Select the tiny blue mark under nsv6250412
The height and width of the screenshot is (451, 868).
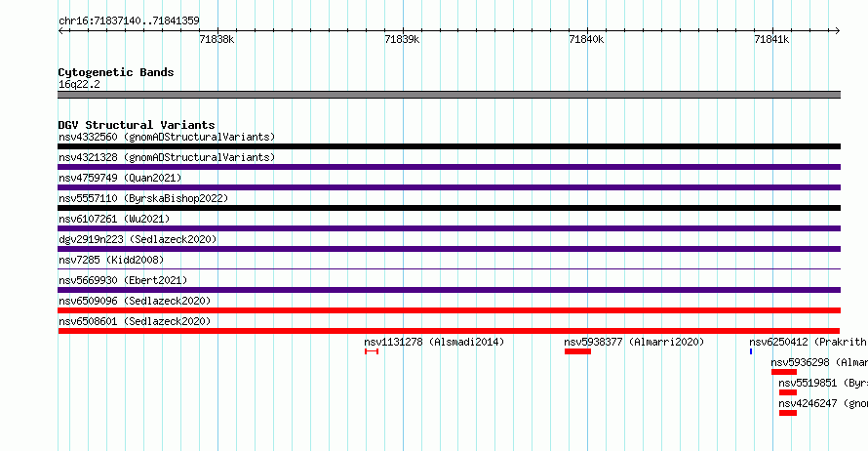(751, 351)
